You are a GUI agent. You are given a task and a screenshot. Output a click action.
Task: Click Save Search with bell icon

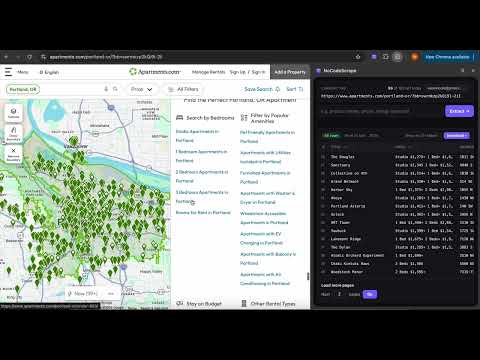click(262, 89)
